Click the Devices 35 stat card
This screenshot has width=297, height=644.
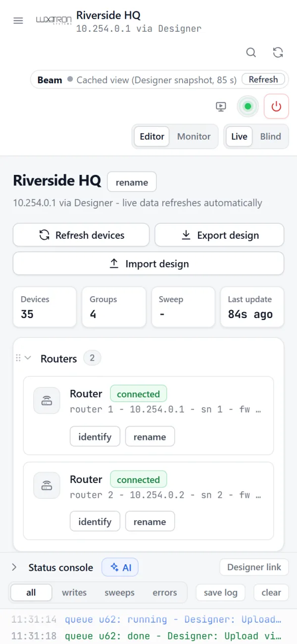pyautogui.click(x=45, y=307)
